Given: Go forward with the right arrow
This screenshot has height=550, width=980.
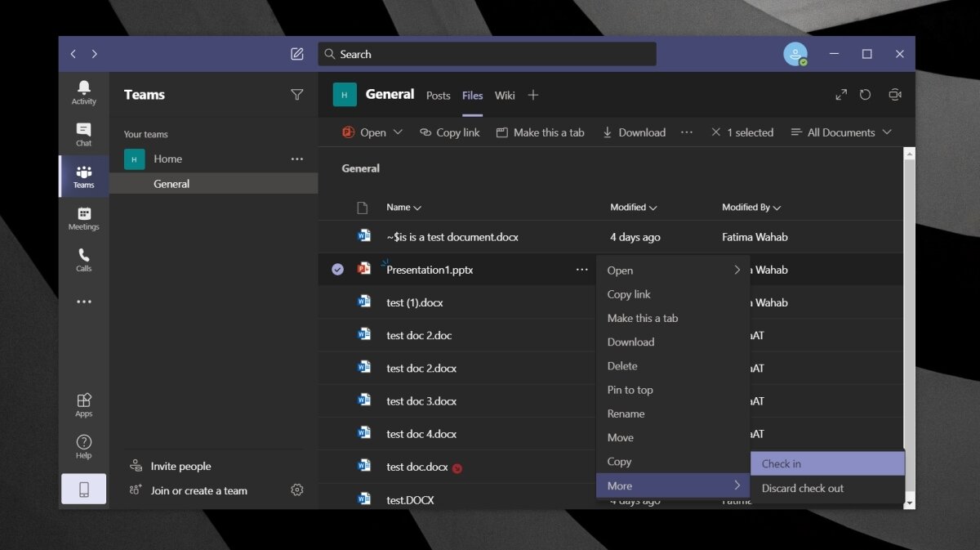Looking at the screenshot, I should pos(95,54).
